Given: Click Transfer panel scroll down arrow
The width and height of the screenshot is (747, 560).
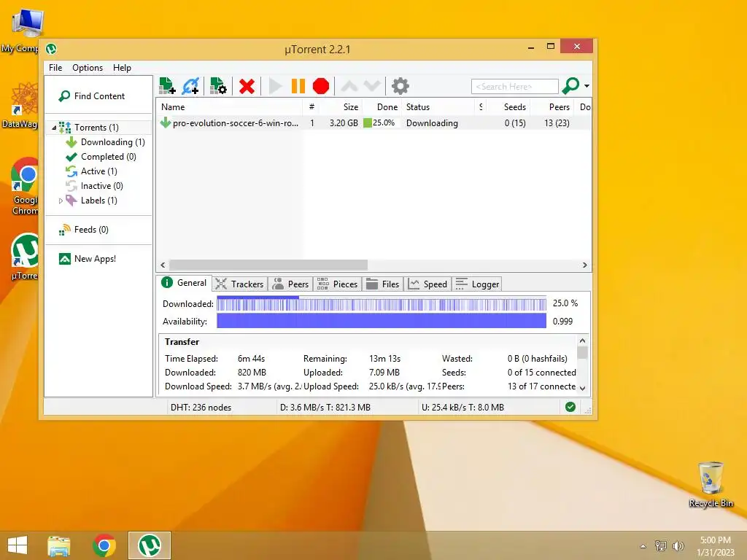Looking at the screenshot, I should coord(582,388).
